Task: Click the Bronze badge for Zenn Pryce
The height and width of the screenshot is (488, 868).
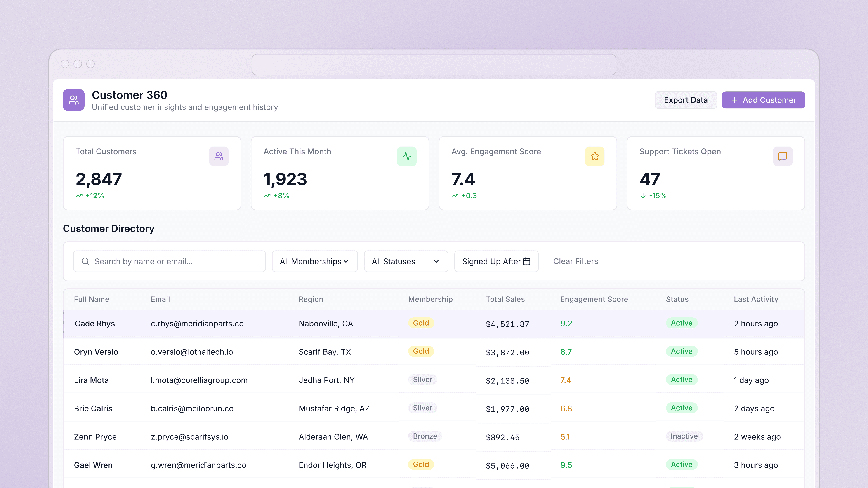Action: [425, 436]
